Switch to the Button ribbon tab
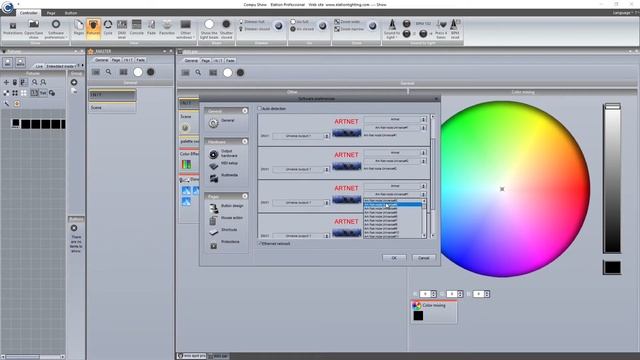Viewport: 640px width, 360px height. point(71,13)
